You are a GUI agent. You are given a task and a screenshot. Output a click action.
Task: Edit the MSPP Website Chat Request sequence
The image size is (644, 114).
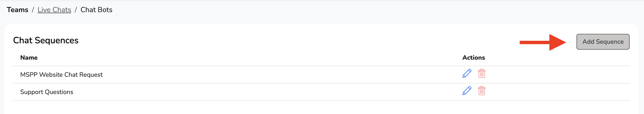466,74
